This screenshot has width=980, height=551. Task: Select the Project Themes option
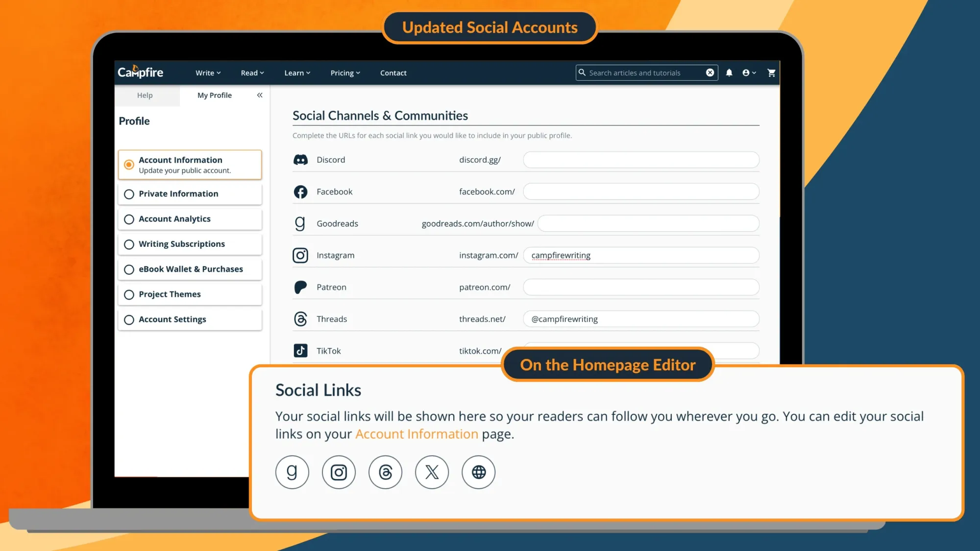(190, 294)
